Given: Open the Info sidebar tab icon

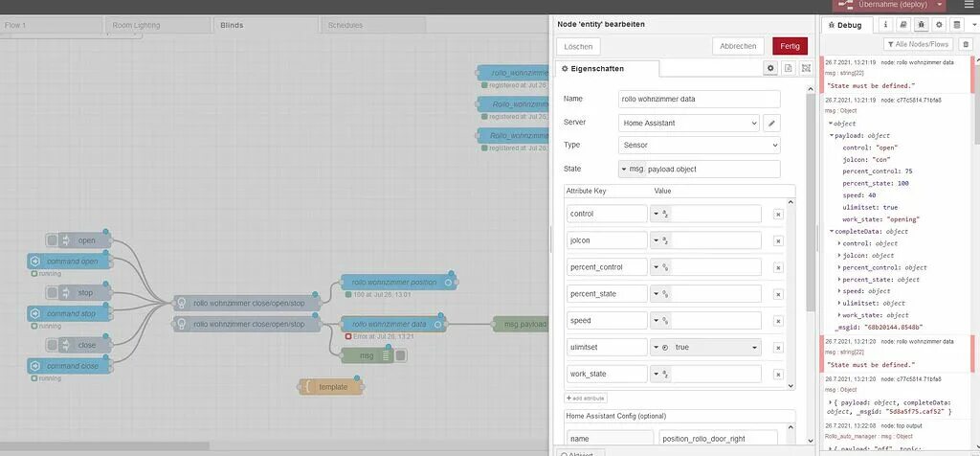Looking at the screenshot, I should tap(885, 24).
